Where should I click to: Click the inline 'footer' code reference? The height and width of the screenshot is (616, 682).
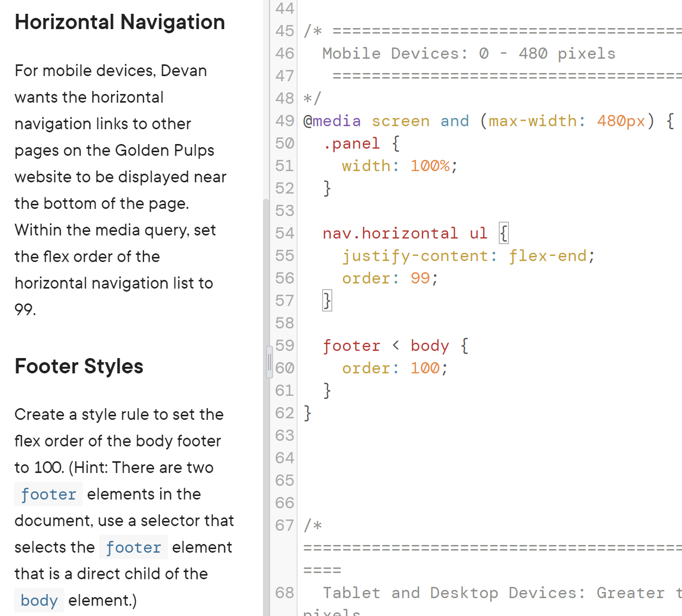tap(48, 494)
